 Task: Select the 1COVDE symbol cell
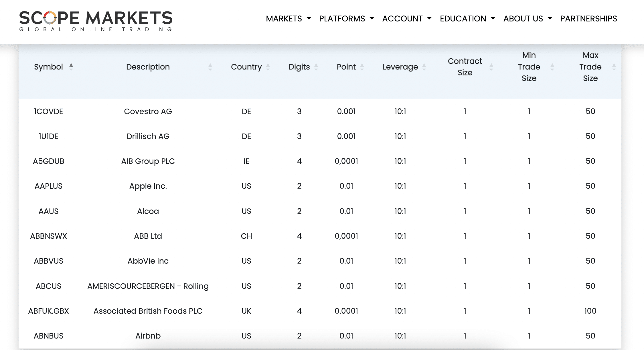[x=48, y=112]
